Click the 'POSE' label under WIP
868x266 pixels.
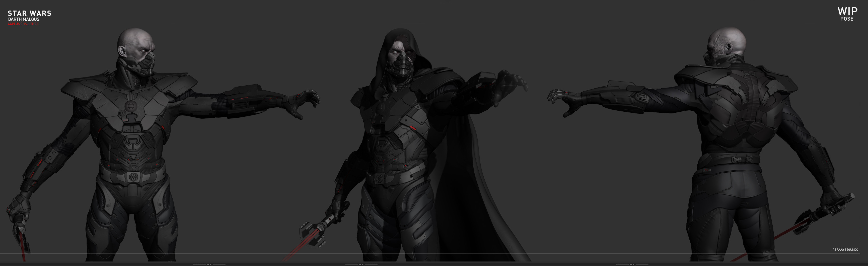click(x=847, y=19)
